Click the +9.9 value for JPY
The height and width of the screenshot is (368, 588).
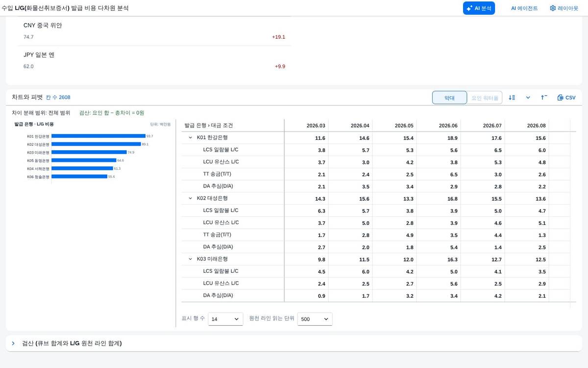(x=280, y=66)
